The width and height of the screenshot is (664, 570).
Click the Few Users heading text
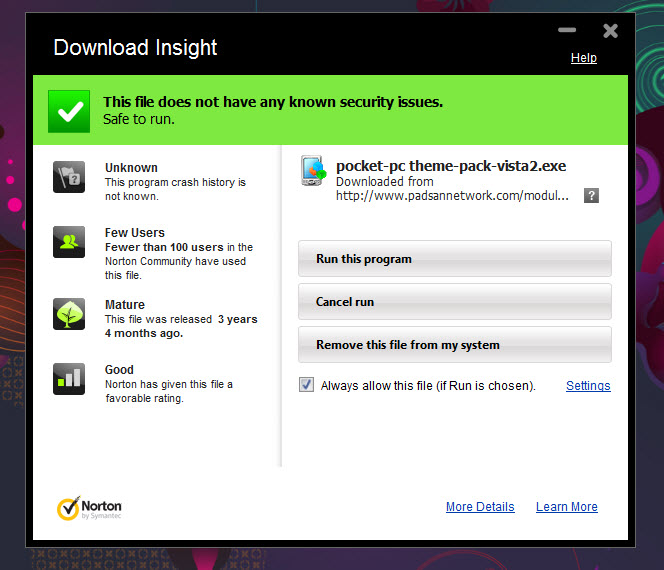click(135, 232)
